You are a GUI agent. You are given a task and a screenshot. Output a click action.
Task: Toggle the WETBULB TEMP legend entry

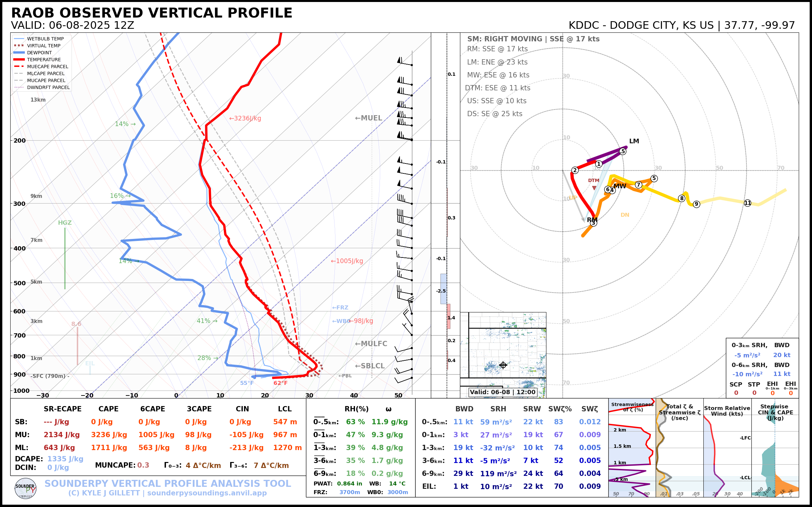[45, 39]
